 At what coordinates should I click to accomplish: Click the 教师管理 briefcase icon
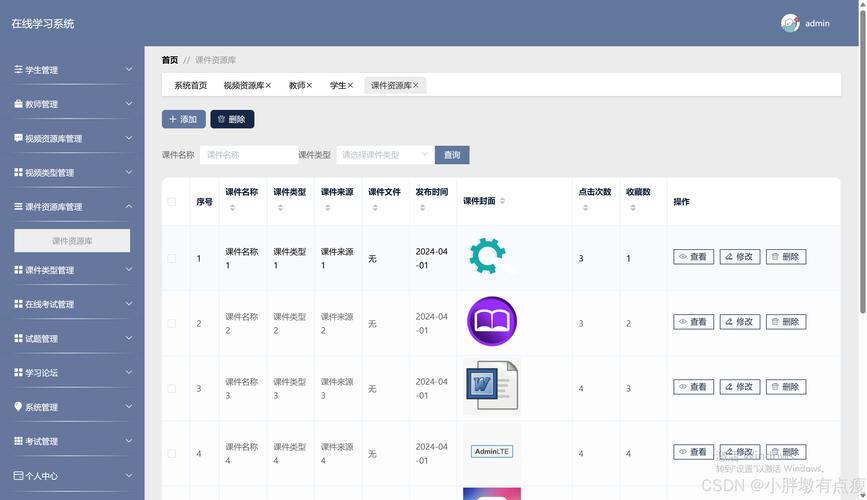coord(18,104)
